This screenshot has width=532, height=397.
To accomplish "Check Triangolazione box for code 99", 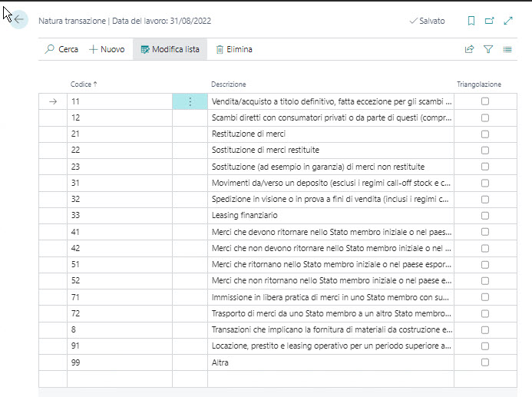I will (x=484, y=362).
